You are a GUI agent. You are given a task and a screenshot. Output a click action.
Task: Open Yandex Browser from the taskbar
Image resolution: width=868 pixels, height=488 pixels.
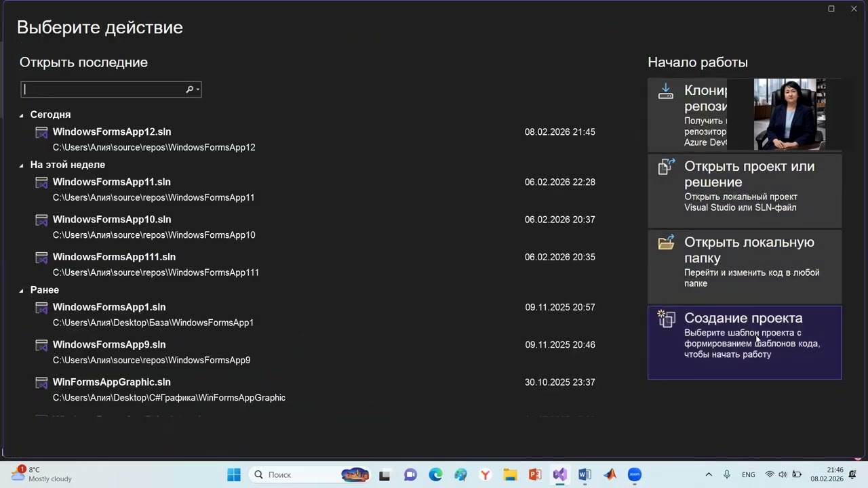486,474
